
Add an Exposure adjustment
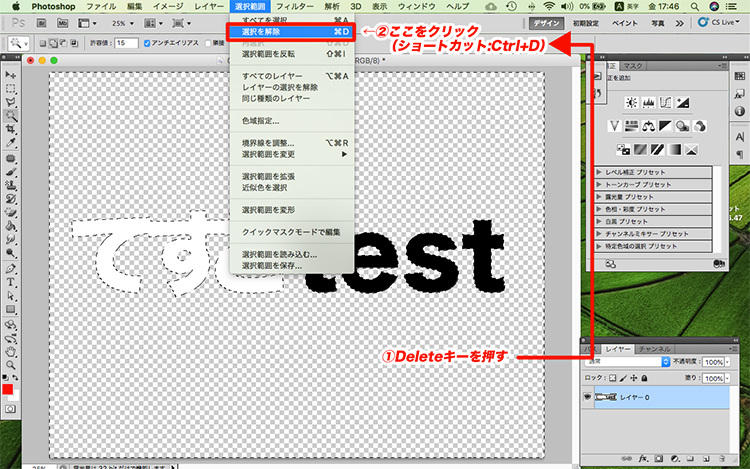point(683,103)
